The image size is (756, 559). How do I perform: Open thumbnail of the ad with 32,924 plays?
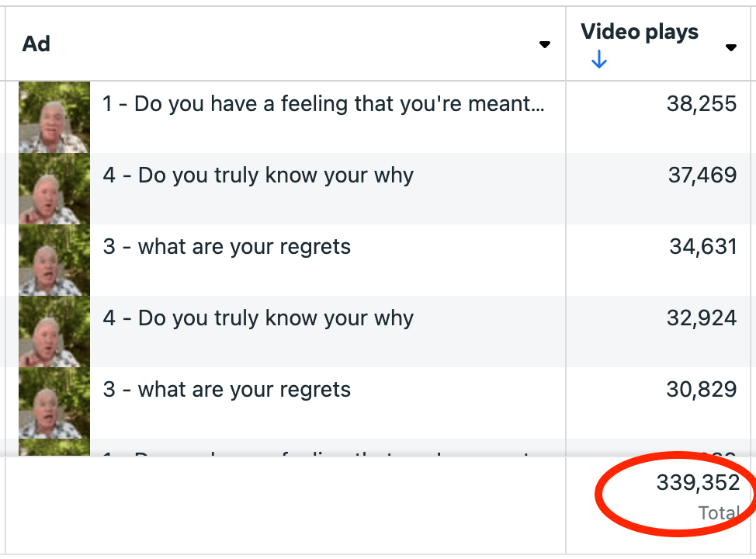tap(54, 331)
